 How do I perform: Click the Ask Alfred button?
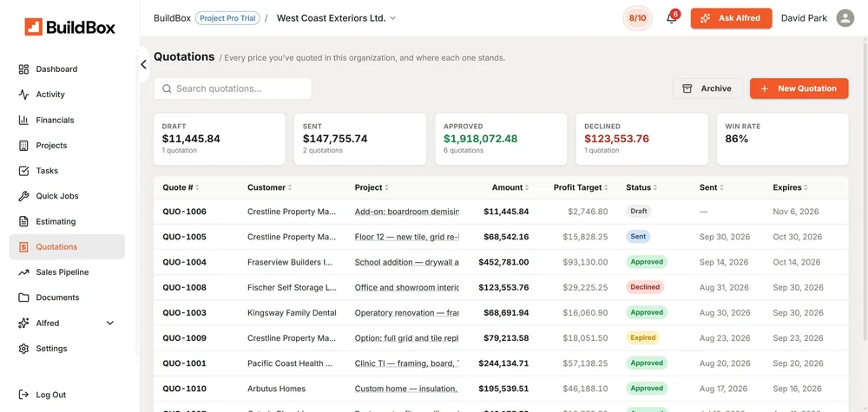(731, 18)
